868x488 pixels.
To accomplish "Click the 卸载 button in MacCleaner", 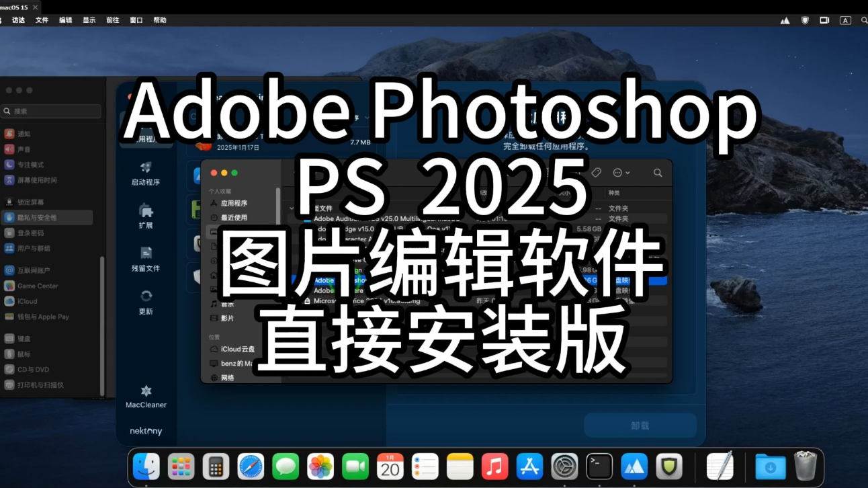I will pyautogui.click(x=640, y=425).
